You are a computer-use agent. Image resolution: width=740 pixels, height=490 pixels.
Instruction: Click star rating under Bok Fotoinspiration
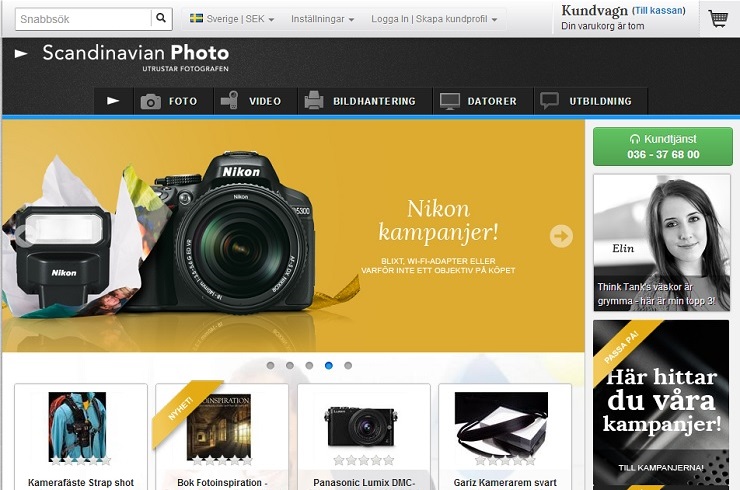pos(222,460)
